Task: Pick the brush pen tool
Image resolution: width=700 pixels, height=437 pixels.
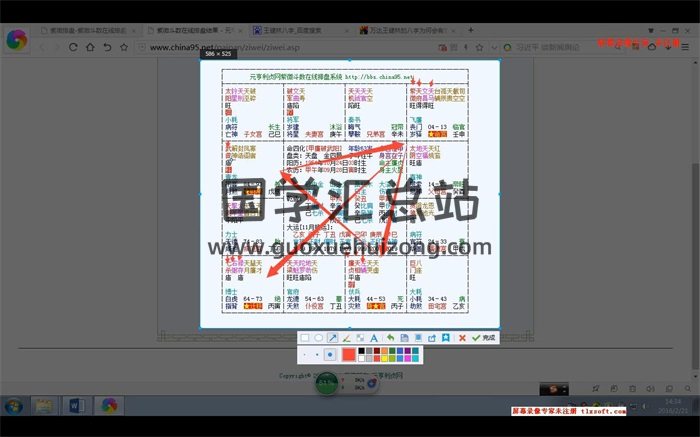Action: pyautogui.click(x=347, y=338)
